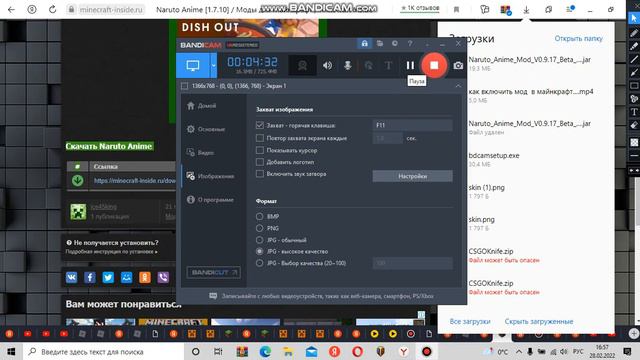Select Bandicam screen recording mode button

point(193,65)
